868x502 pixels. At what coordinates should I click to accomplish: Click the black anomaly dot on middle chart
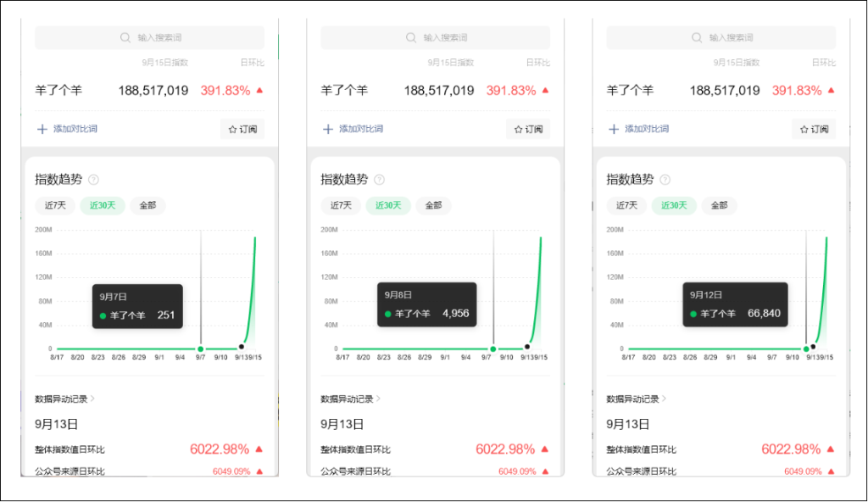pyautogui.click(x=527, y=347)
